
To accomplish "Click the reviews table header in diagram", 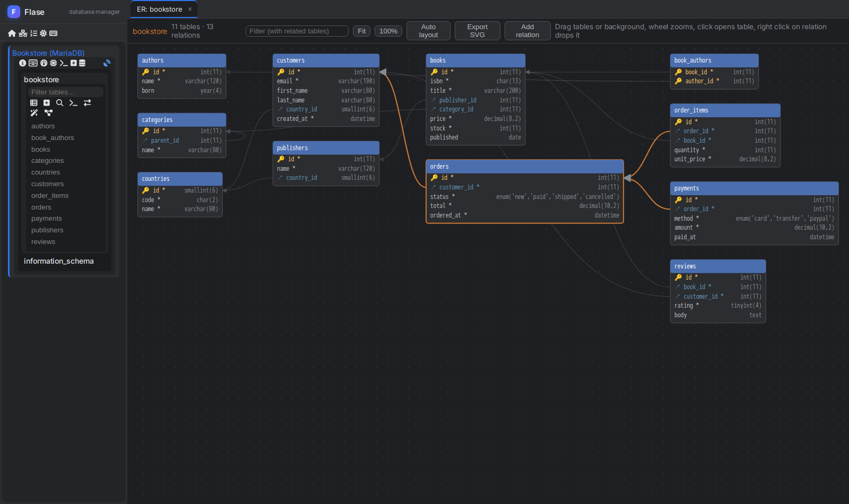I will click(718, 266).
